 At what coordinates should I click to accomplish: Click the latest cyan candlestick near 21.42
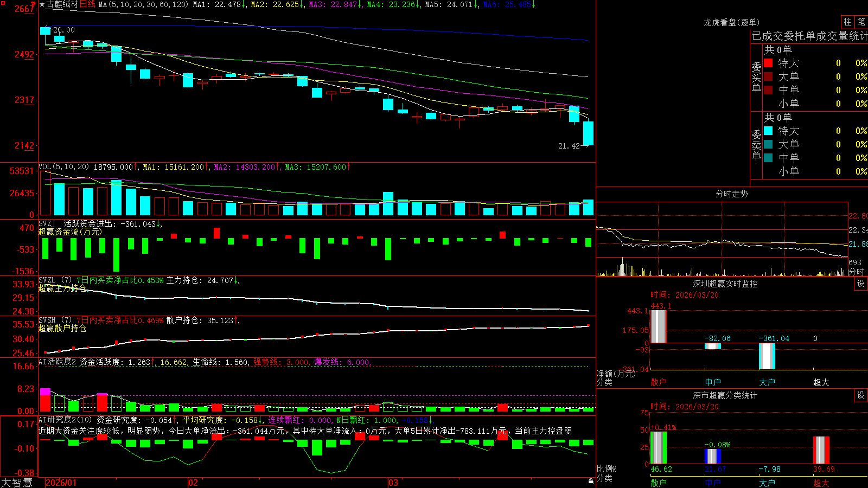[x=588, y=133]
